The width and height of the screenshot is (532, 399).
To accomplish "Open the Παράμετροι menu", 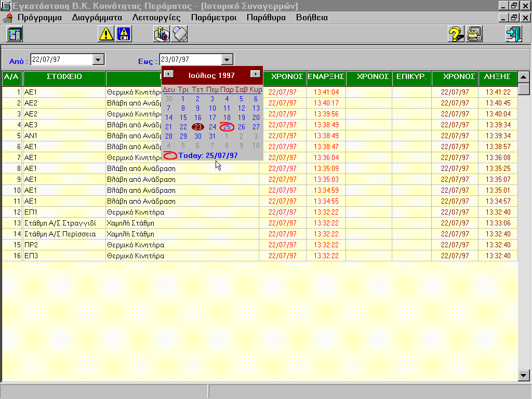I will pos(214,17).
